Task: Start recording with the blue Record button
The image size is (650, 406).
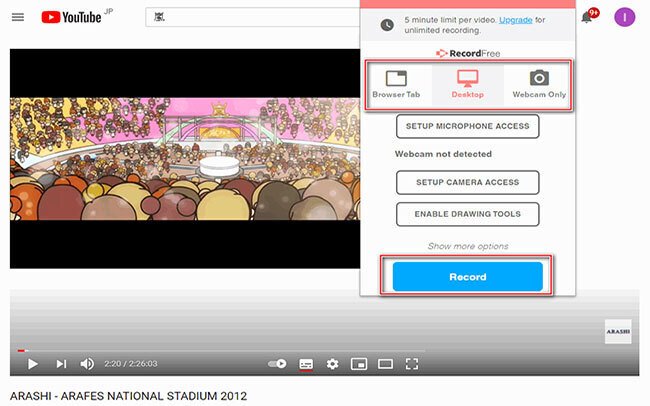Action: (468, 277)
